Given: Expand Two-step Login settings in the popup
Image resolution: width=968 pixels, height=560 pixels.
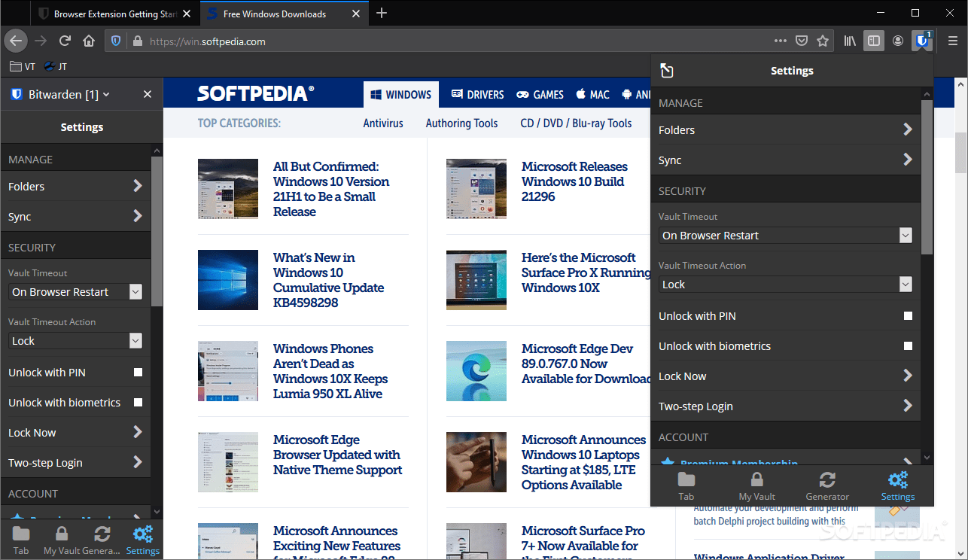Looking at the screenshot, I should [x=786, y=406].
